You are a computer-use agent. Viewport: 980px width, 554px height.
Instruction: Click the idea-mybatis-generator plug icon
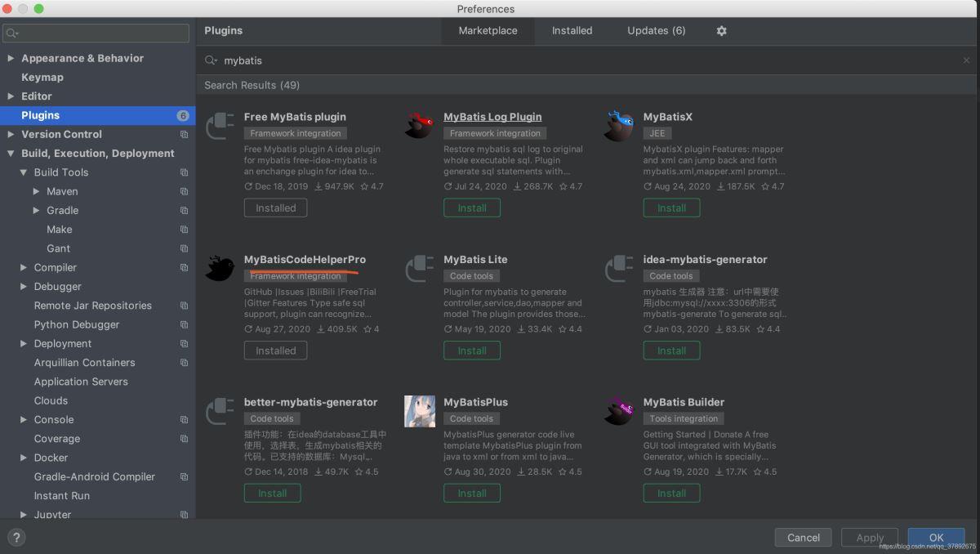click(619, 268)
